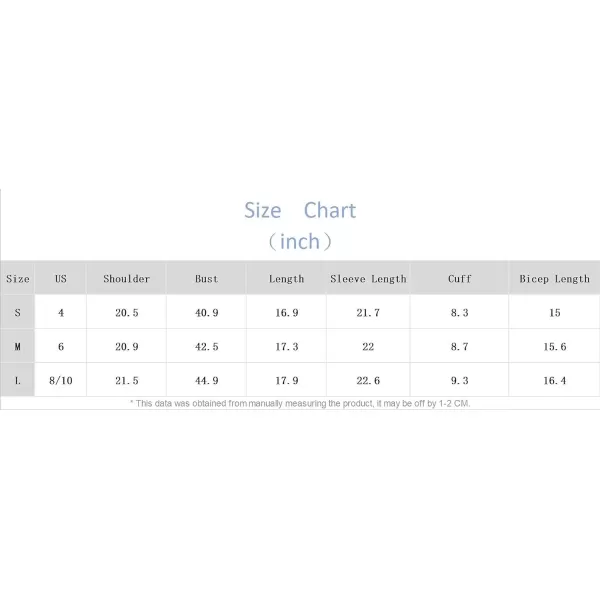Select the 9.3 cuff value cell
Viewport: 600px width, 600px height.
(460, 381)
